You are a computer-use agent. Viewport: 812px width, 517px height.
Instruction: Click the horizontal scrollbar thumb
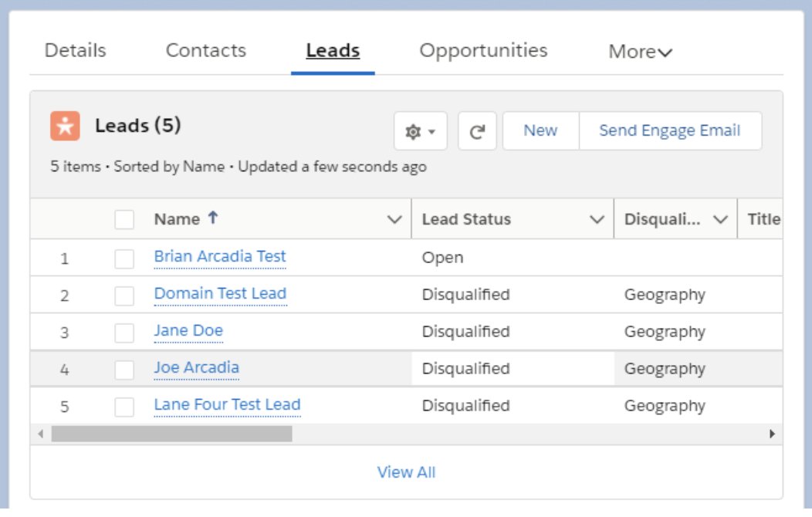click(x=171, y=434)
